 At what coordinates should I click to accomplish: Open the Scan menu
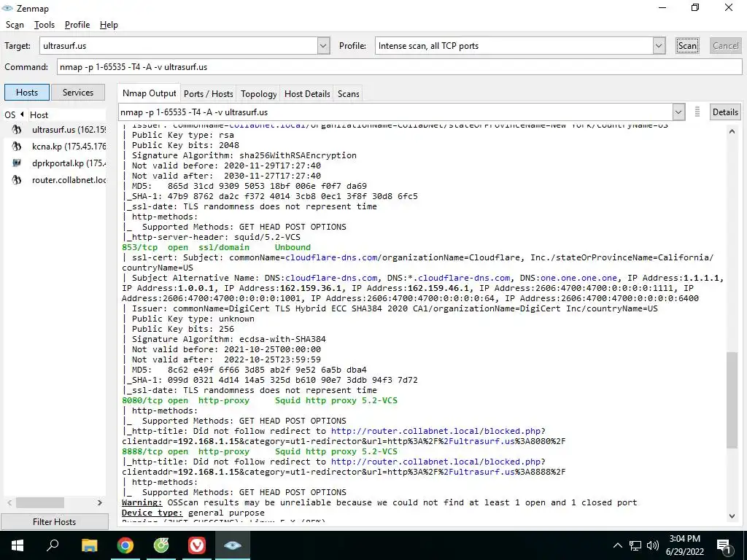click(x=15, y=25)
